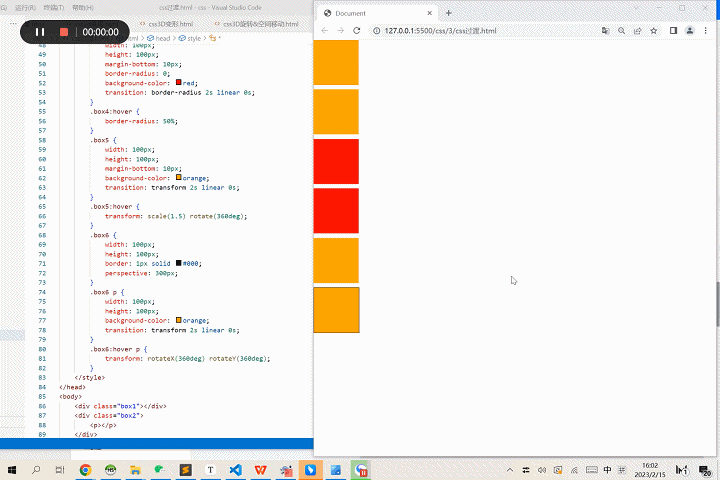Image resolution: width=720 pixels, height=480 pixels.
Task: Open the notification center with 20 badge
Action: 704,470
